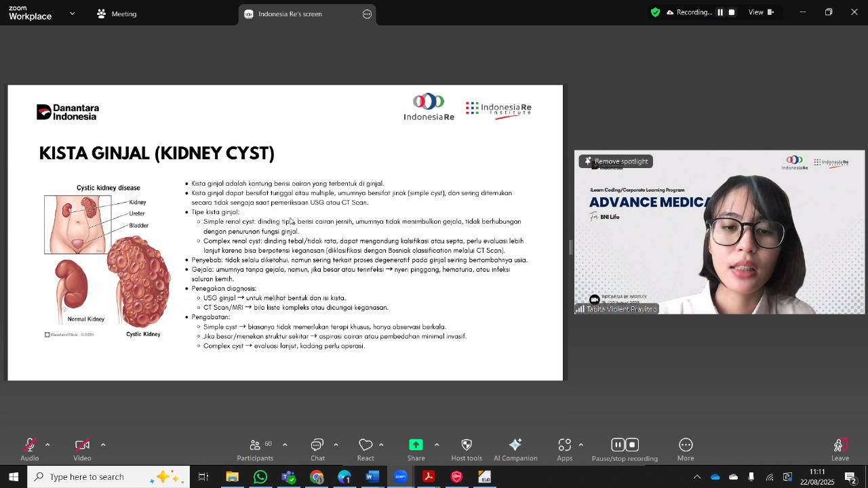
Task: Click the More options icon
Action: coord(686,446)
